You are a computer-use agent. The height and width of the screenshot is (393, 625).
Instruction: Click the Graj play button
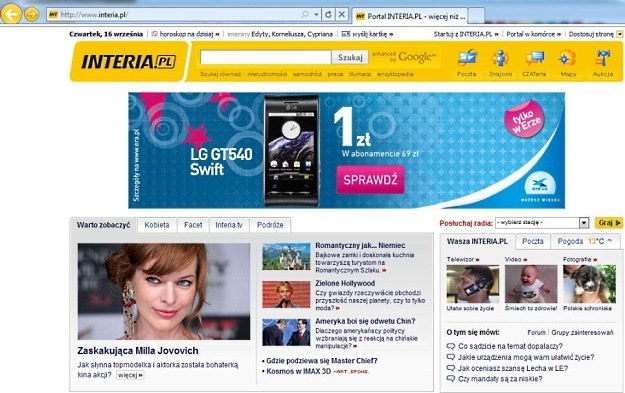point(608,223)
